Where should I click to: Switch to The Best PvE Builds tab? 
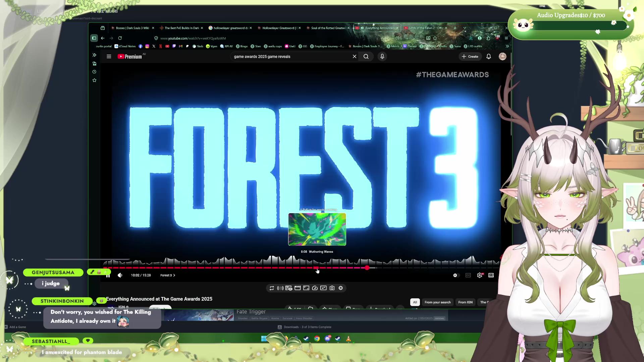pyautogui.click(x=181, y=28)
